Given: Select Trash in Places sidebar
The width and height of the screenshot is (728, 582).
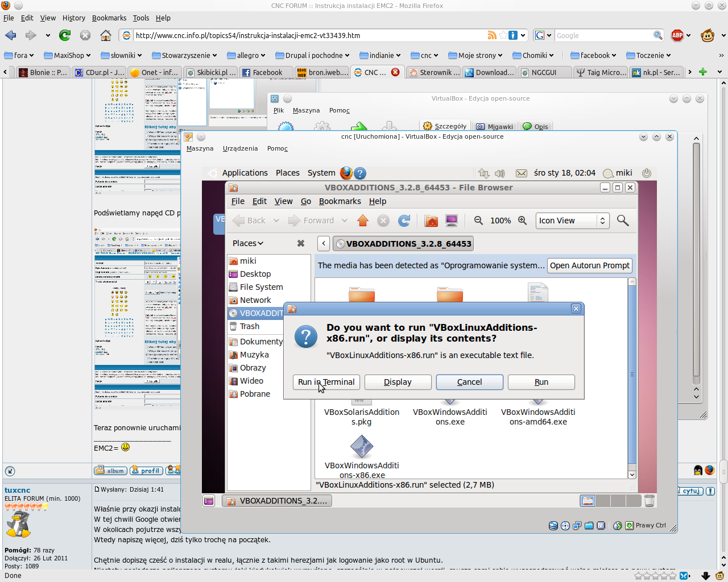Looking at the screenshot, I should [249, 326].
